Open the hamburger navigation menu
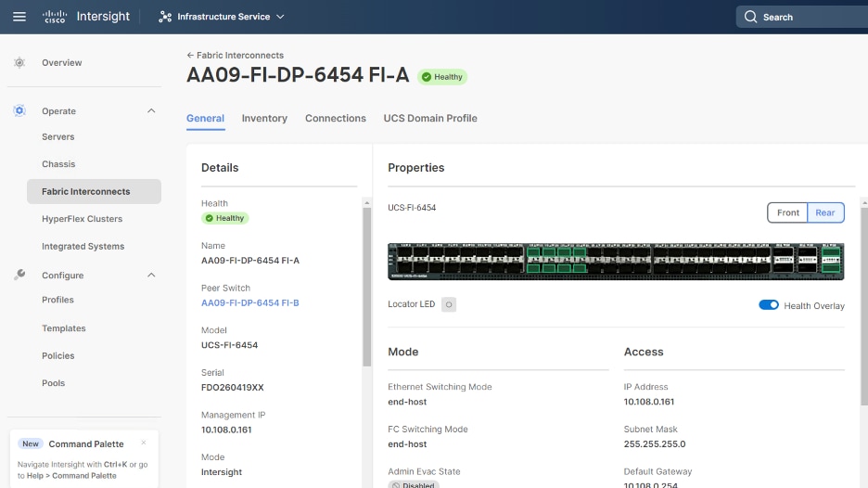Screen dimensions: 868x488 click(x=19, y=17)
